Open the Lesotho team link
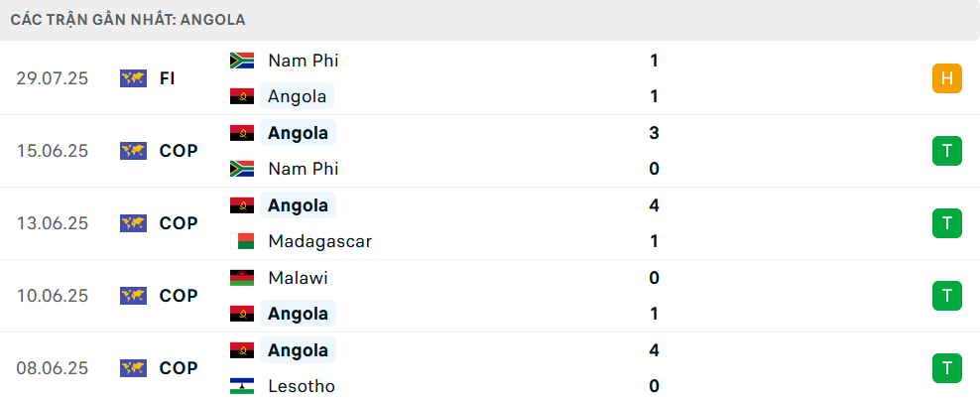The height and width of the screenshot is (399, 980). (x=302, y=386)
